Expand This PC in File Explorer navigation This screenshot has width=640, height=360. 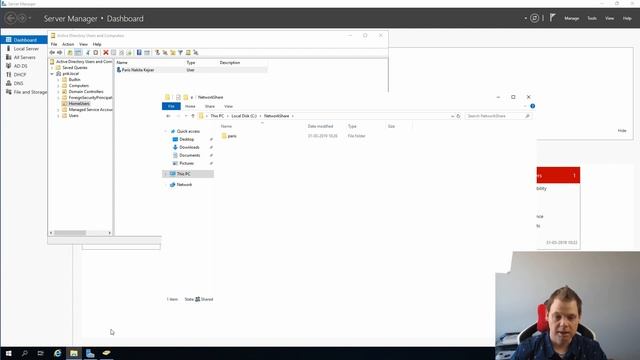(166, 174)
